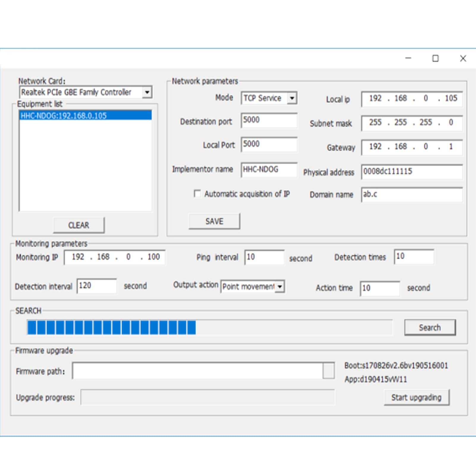Expand the Mode TCP Service dropdown

coord(269,98)
